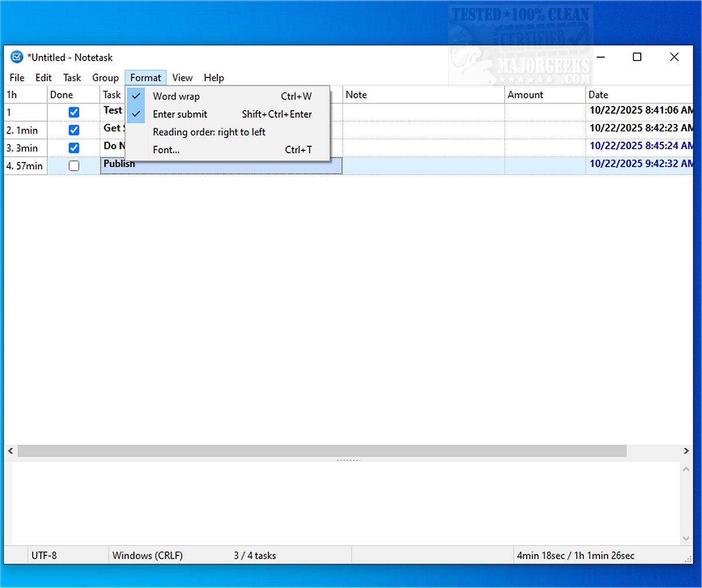This screenshot has width=702, height=588.
Task: Select the 3. 3min row header
Action: (x=26, y=148)
